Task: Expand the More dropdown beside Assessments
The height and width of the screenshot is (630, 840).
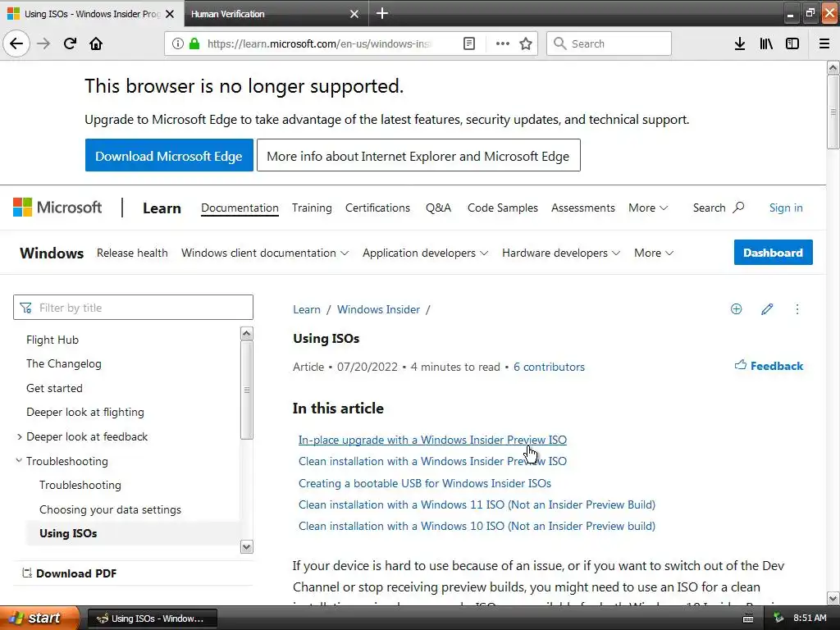Action: click(648, 208)
